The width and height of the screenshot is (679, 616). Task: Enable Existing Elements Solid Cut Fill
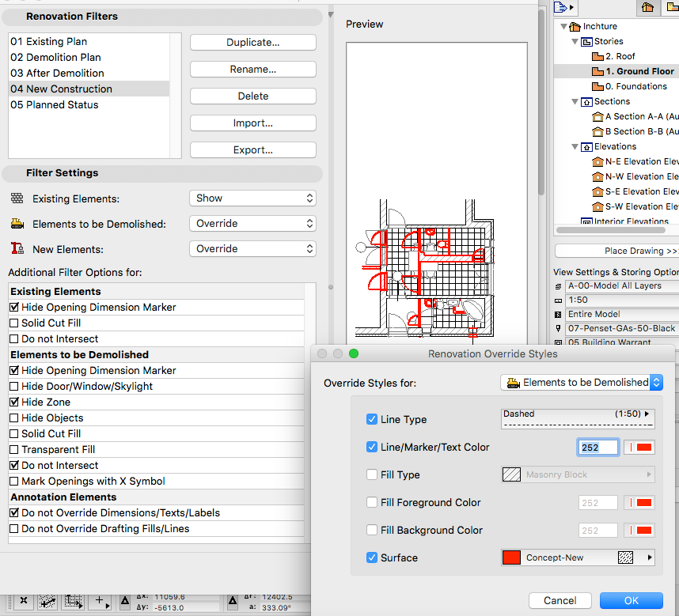point(14,323)
